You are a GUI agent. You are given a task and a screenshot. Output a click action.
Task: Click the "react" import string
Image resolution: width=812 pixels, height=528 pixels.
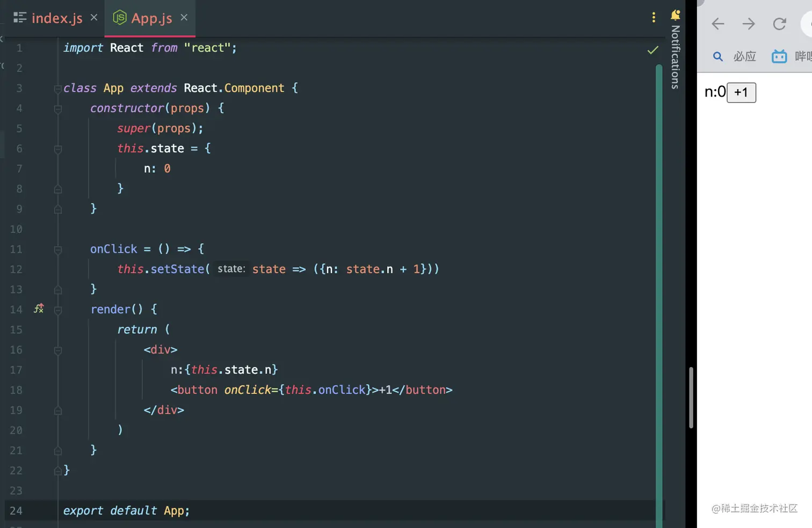point(207,48)
